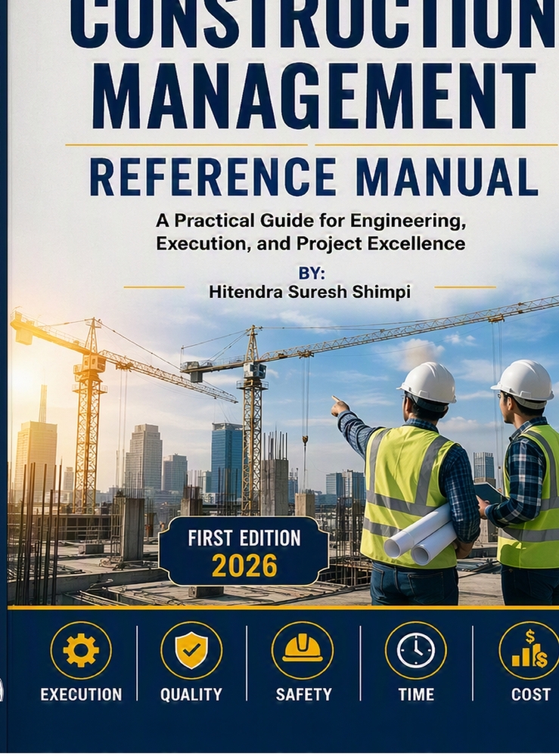The height and width of the screenshot is (756, 559).
Task: Click the Safety hard hat icon
Action: (303, 650)
